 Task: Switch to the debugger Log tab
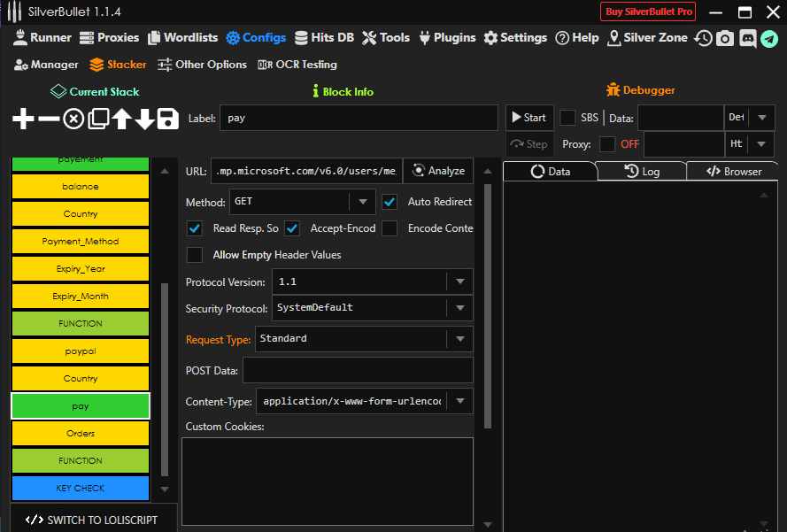[642, 172]
